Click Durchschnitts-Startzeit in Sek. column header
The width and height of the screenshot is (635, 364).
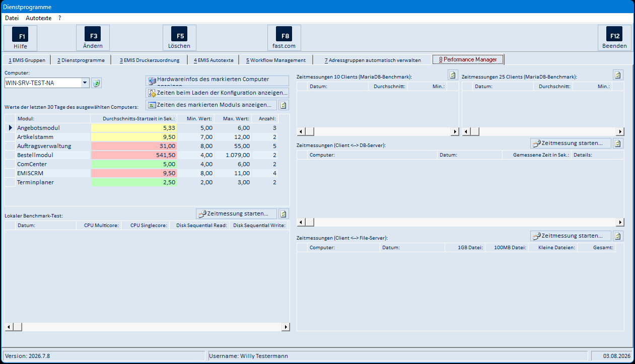click(134, 119)
